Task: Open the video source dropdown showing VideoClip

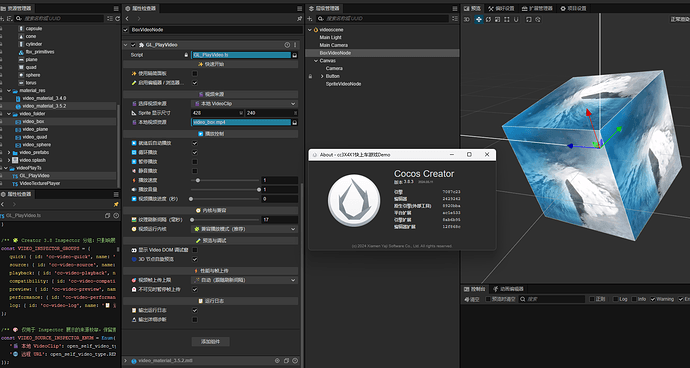Action: click(244, 103)
